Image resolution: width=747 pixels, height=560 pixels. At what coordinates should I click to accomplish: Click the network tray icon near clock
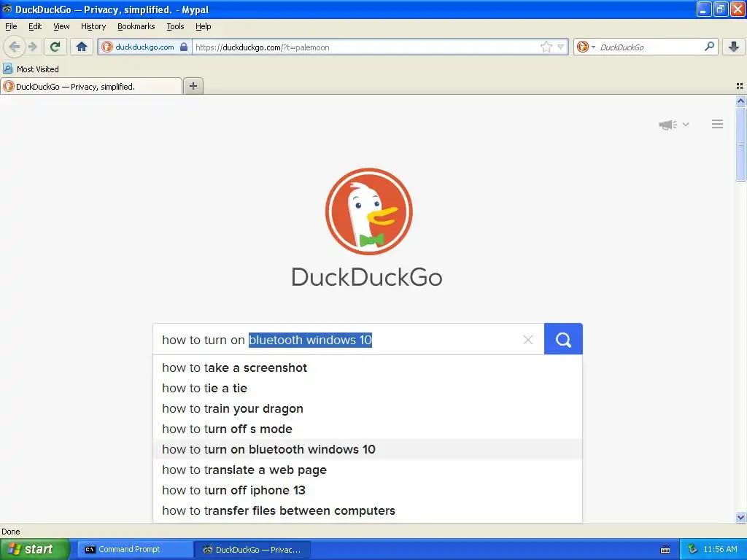coord(693,549)
